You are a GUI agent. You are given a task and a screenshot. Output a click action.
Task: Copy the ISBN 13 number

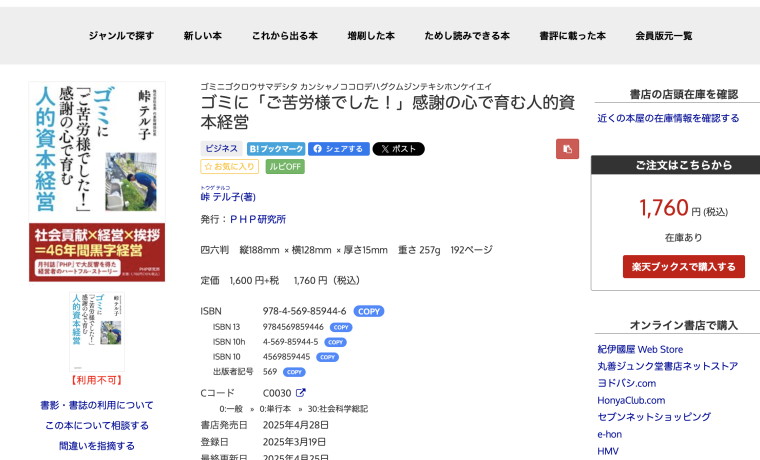click(x=341, y=327)
